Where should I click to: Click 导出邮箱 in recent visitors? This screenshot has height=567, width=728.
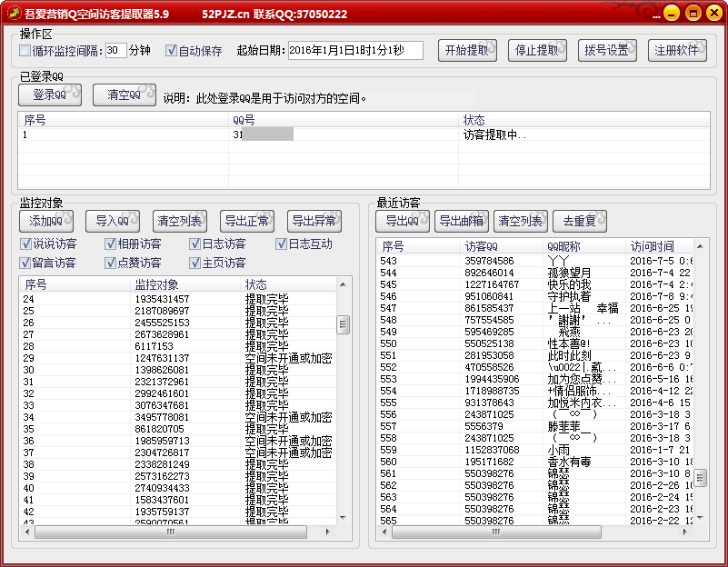click(x=461, y=221)
